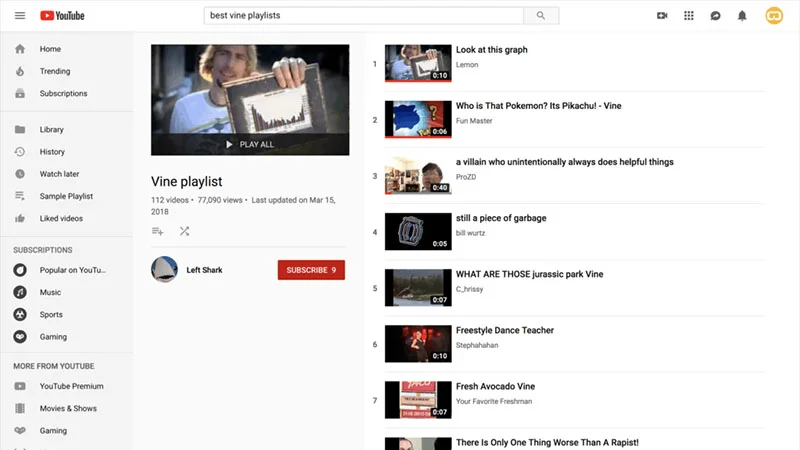Image resolution: width=800 pixels, height=450 pixels.
Task: Click the Subscriptions sidebar icon
Action: 20,93
